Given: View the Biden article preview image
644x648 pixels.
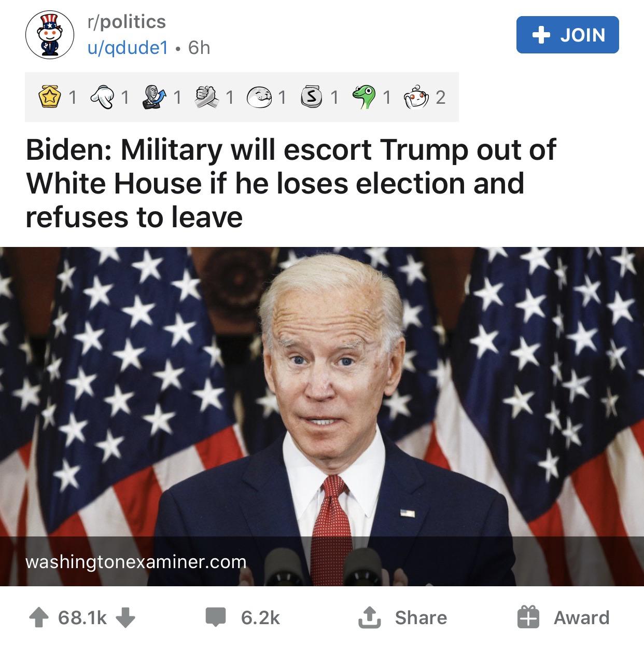Looking at the screenshot, I should (x=322, y=416).
